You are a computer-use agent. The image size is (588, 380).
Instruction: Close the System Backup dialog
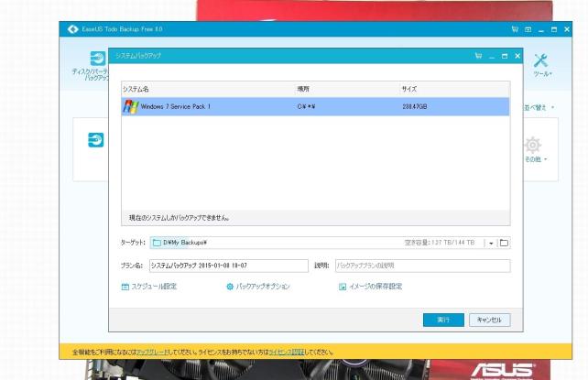click(517, 56)
